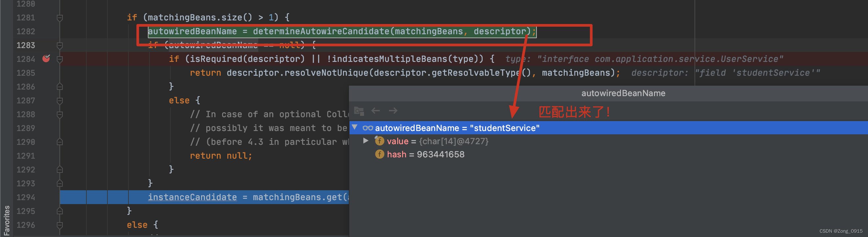Click the Set as Root folder icon
This screenshot has width=868, height=237.
pos(359,111)
